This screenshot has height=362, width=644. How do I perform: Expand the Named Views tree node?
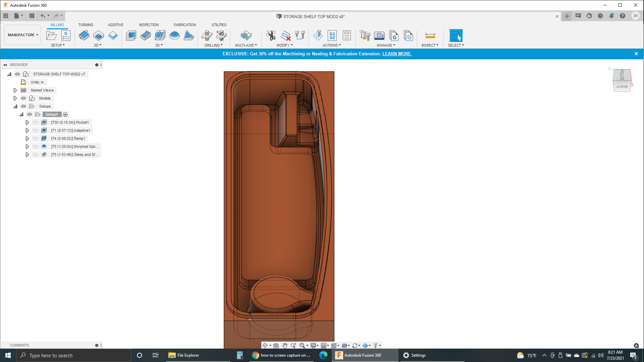tap(15, 90)
